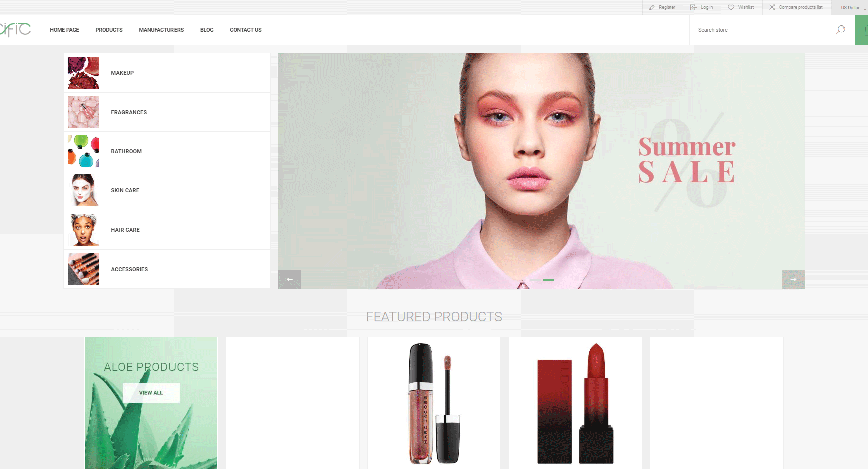Select the Skin Care category thumbnail
The width and height of the screenshot is (868, 469).
click(83, 190)
